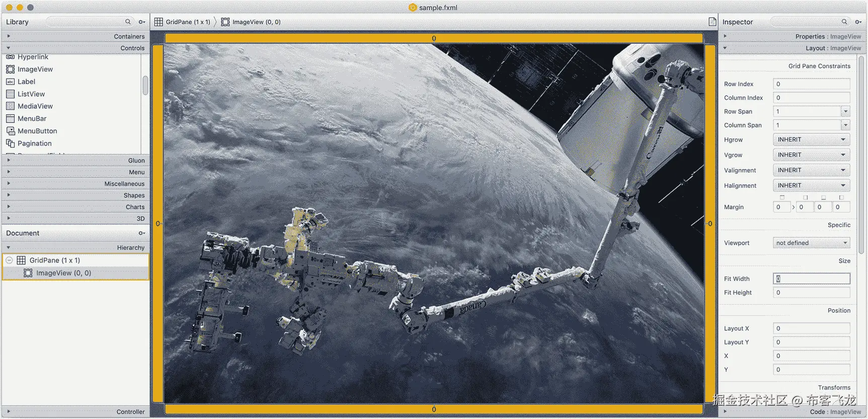Select the ImageView control icon in Library
Viewport: 868px width, 419px height.
tap(10, 69)
